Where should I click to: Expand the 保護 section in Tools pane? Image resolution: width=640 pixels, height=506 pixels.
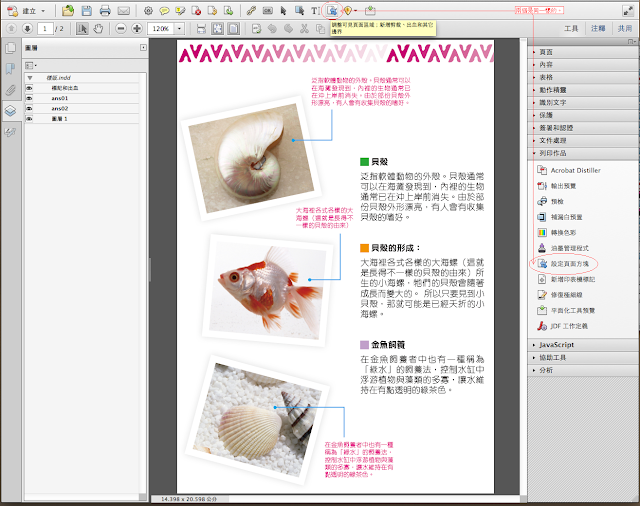[x=584, y=115]
